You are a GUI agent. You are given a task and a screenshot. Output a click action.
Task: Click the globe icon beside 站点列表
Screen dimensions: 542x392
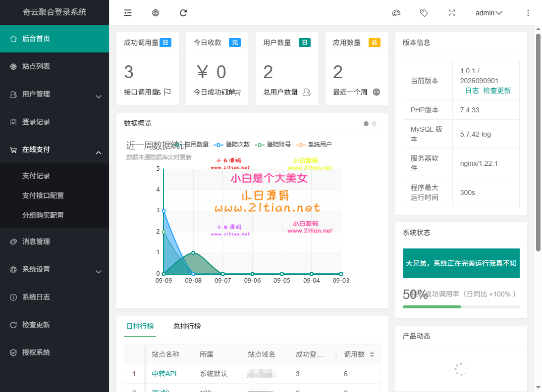[13, 66]
